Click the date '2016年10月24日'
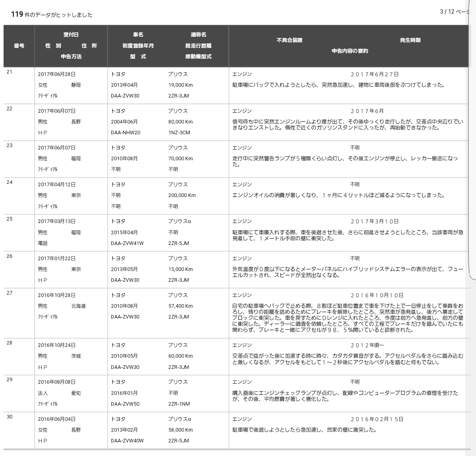 tap(57, 345)
